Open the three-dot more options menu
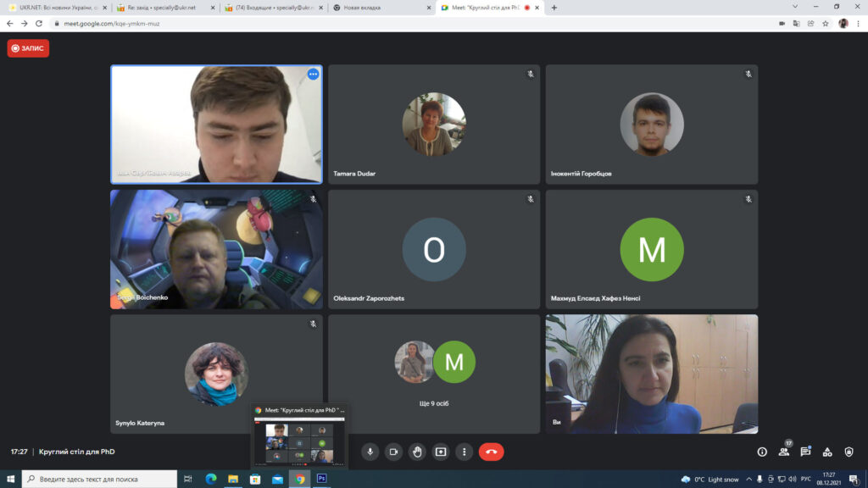This screenshot has width=868, height=488. (464, 452)
